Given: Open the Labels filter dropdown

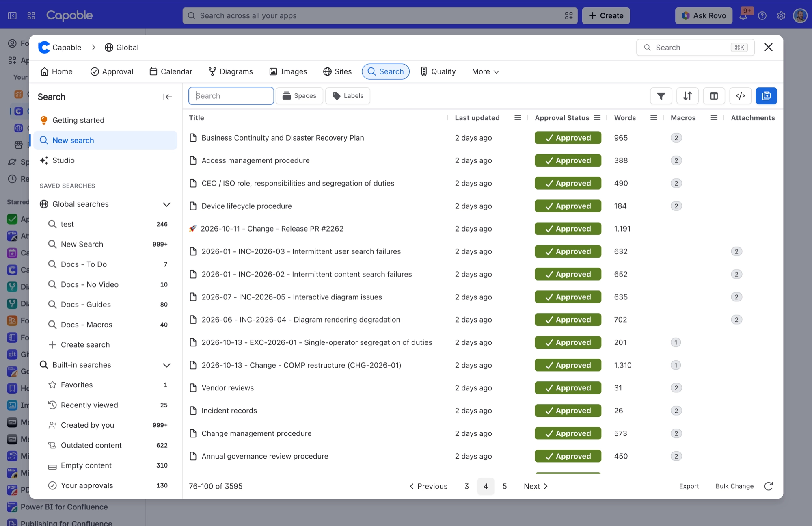Looking at the screenshot, I should point(348,96).
